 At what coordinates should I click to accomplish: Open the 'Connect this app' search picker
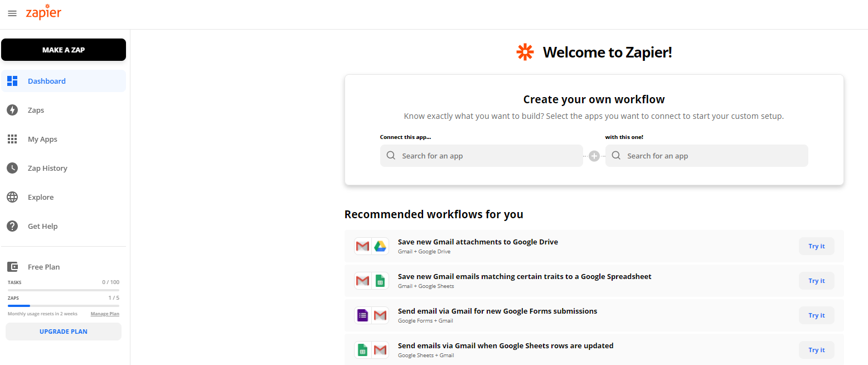point(481,156)
